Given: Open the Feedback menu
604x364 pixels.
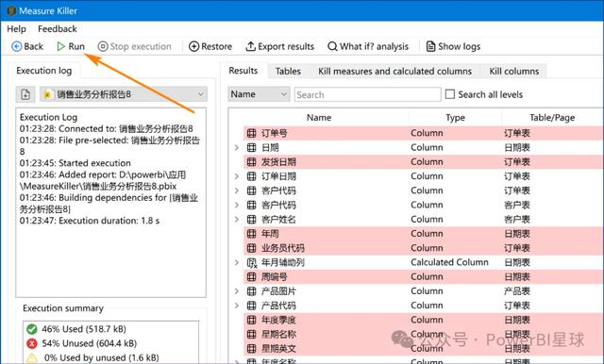Looking at the screenshot, I should coord(58,29).
